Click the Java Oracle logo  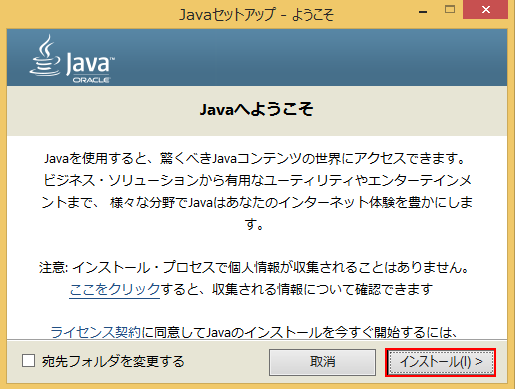point(72,59)
